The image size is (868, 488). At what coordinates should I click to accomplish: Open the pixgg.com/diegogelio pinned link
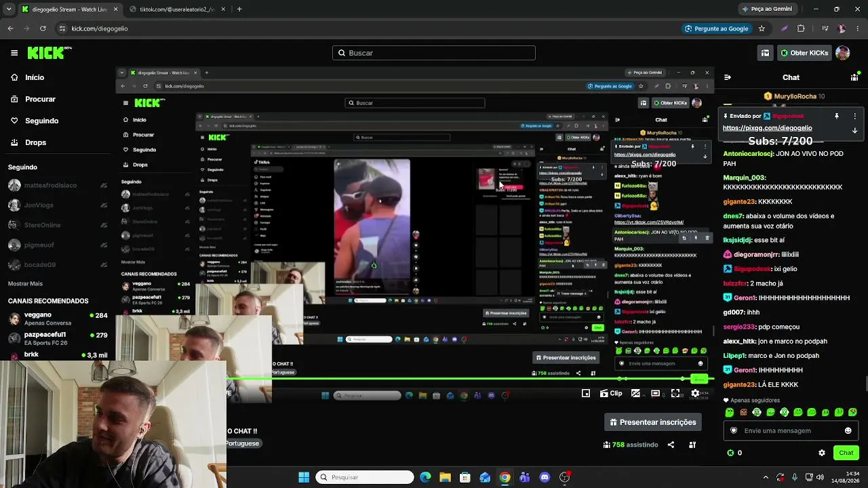point(767,128)
